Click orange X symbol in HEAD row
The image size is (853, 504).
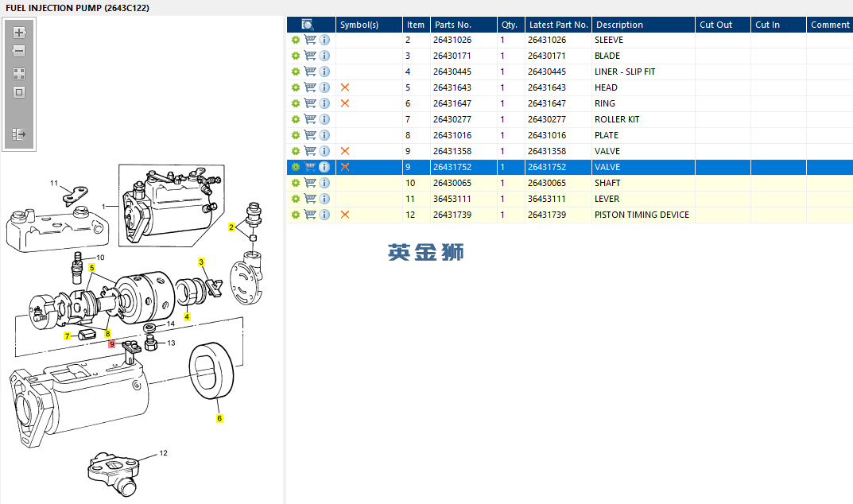(345, 87)
